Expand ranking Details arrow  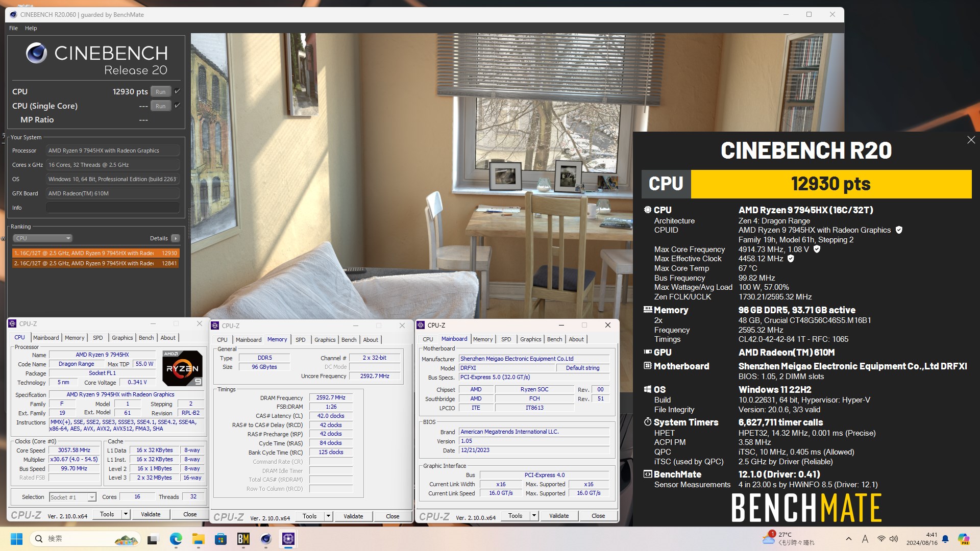[176, 238]
